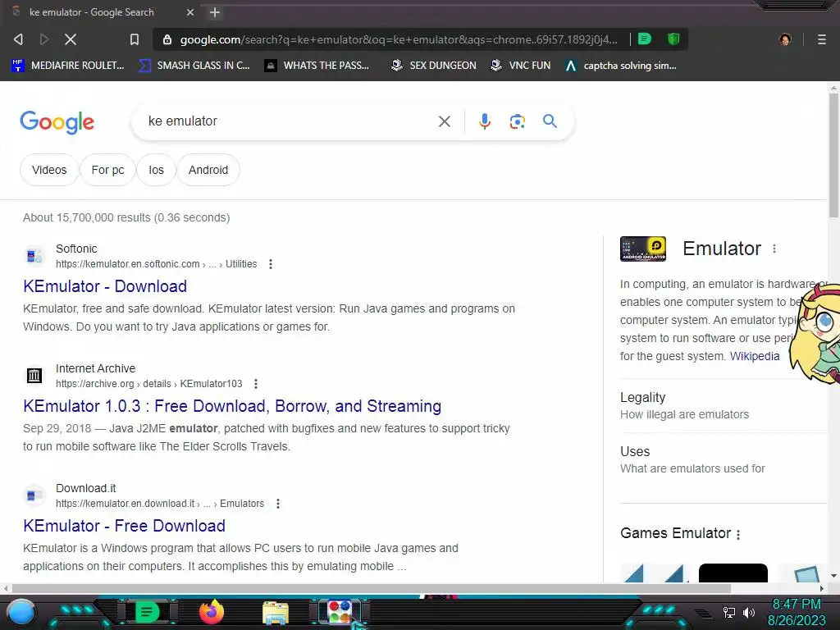Click the Softonic favicon
Viewport: 840px width, 630px height.
tap(34, 256)
